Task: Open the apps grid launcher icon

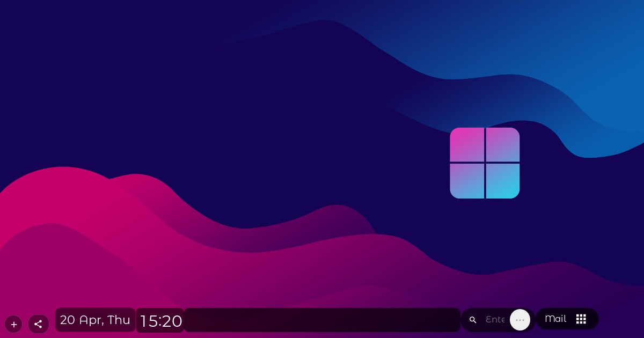Action: [581, 319]
